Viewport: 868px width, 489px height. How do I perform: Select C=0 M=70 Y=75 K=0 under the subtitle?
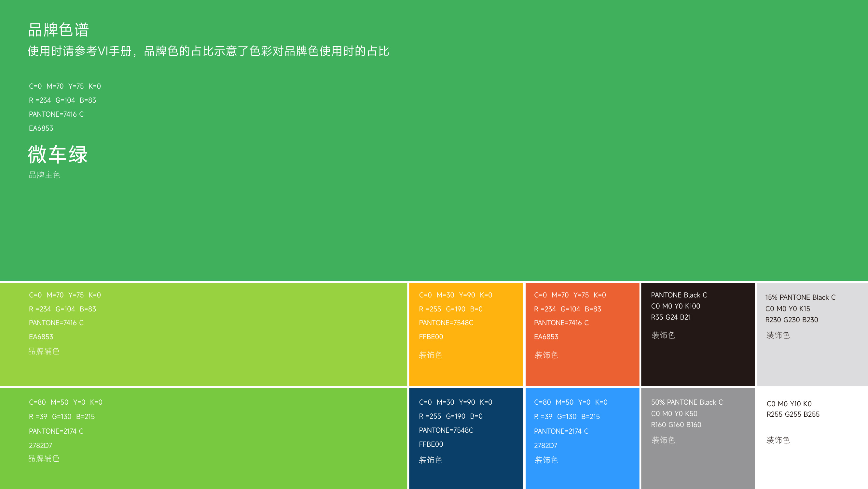65,86
